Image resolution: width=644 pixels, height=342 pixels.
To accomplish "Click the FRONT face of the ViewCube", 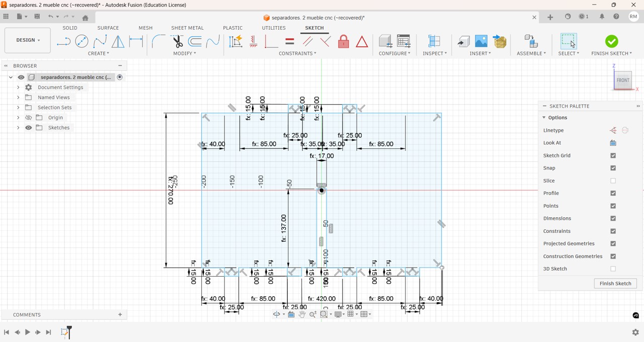I will pos(623,80).
